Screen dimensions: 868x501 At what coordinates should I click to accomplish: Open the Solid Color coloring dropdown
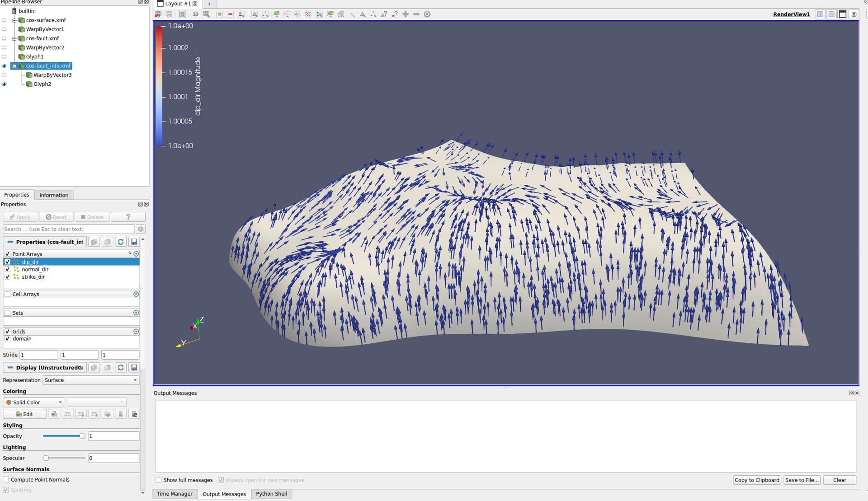tap(34, 403)
